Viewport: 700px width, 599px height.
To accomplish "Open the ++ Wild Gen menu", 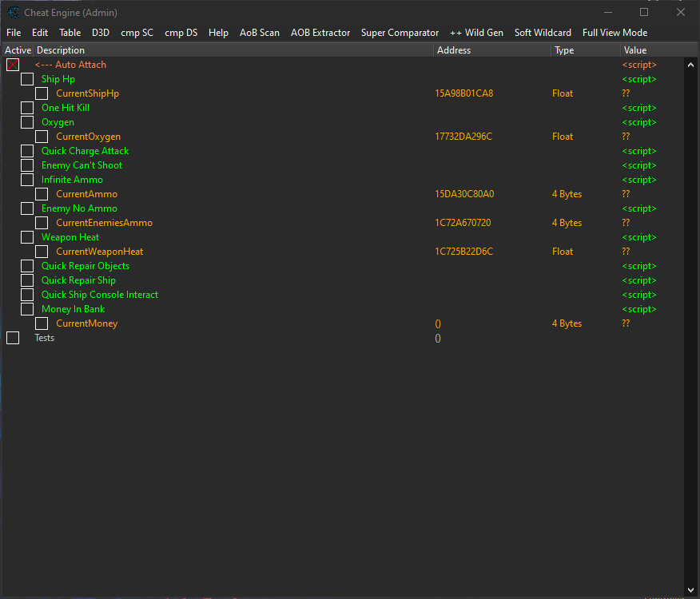I will coord(476,33).
